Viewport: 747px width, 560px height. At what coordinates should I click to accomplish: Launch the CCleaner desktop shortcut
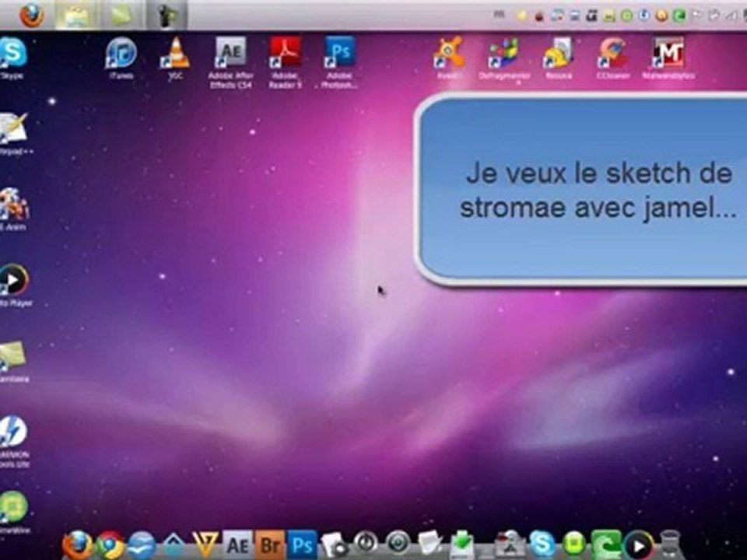(x=613, y=58)
